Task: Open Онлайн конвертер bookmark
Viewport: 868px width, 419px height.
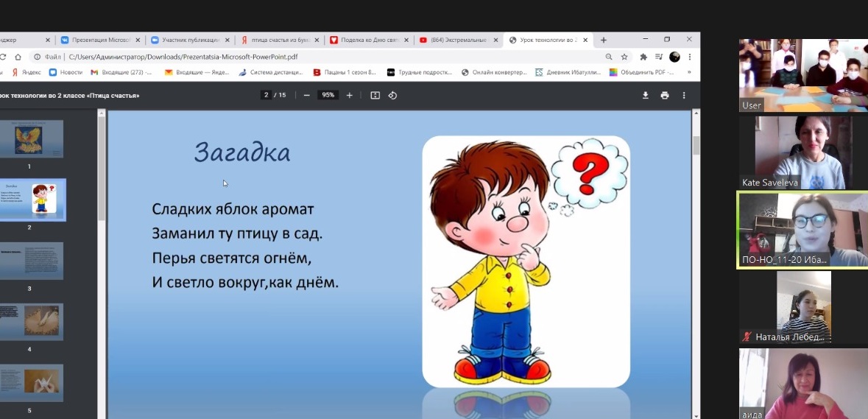Action: click(x=495, y=72)
